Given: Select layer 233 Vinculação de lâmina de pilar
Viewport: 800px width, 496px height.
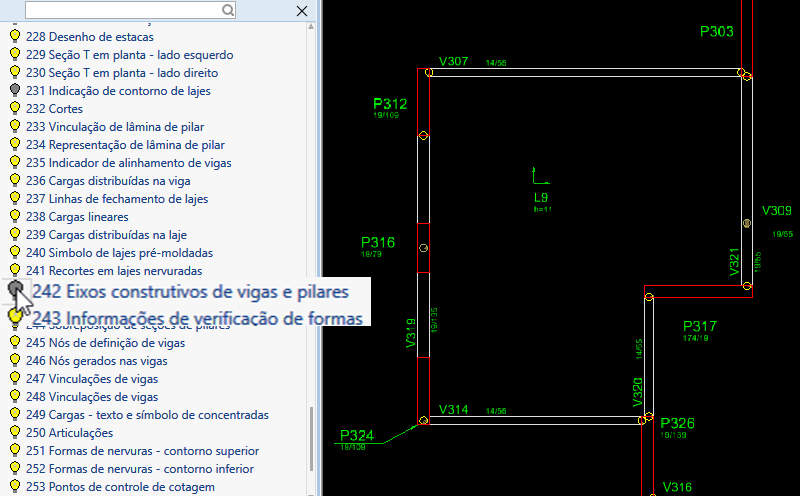Looking at the screenshot, I should click(x=117, y=127).
